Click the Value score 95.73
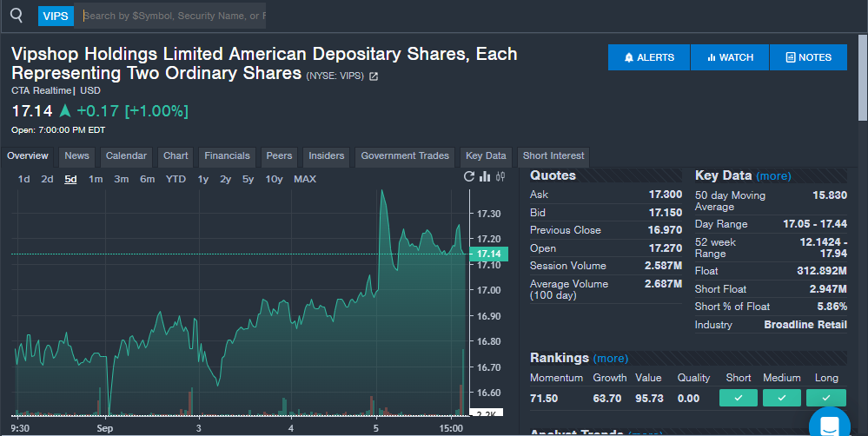This screenshot has height=436, width=868. (x=649, y=399)
